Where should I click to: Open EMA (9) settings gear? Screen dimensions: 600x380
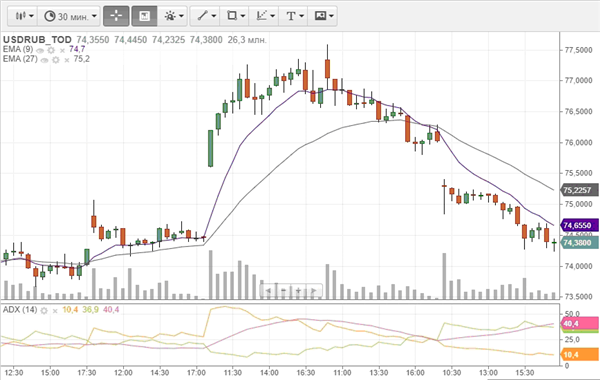[x=51, y=50]
